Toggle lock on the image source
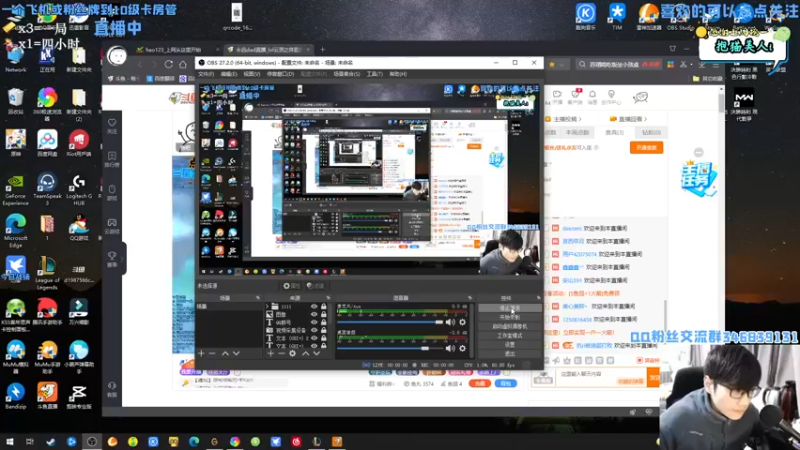 (323, 314)
